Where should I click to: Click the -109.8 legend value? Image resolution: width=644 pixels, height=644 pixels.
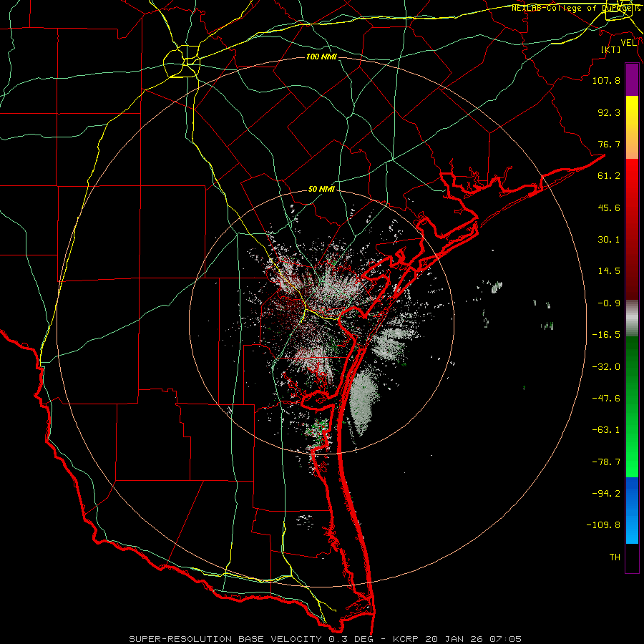click(x=603, y=525)
